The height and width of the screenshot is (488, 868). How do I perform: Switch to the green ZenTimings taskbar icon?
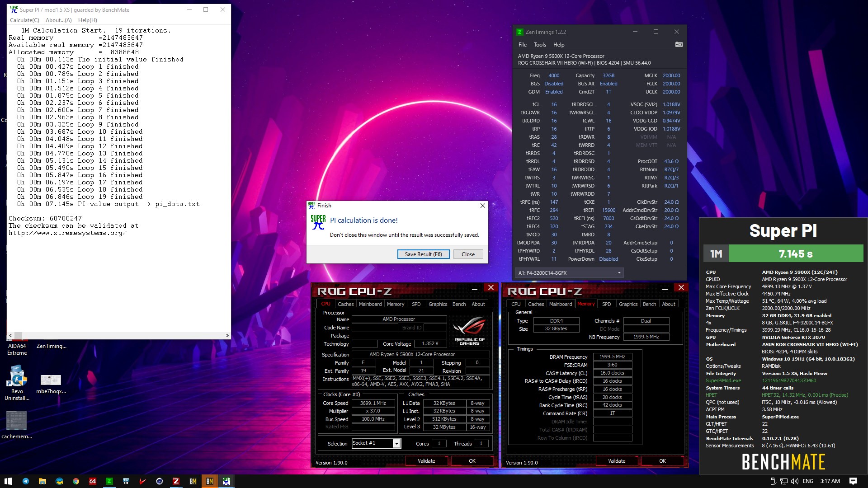tap(109, 481)
